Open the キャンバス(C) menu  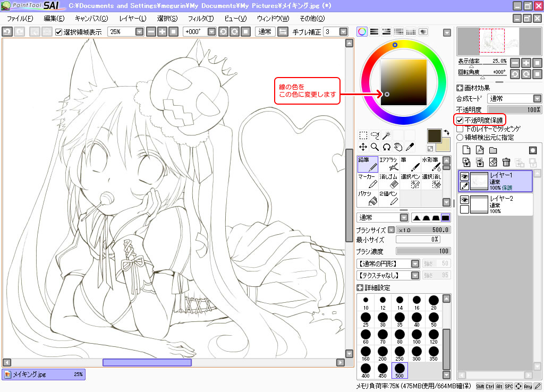coord(91,19)
